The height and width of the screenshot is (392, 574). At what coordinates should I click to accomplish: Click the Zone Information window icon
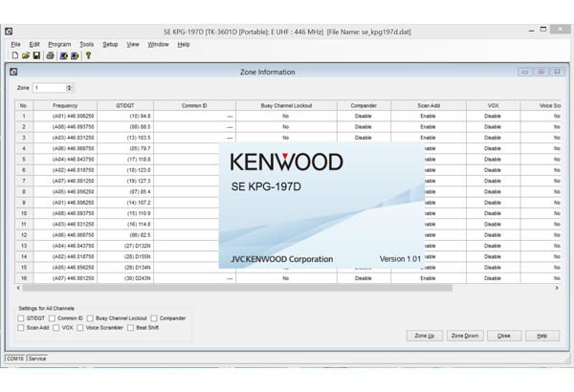(x=13, y=72)
